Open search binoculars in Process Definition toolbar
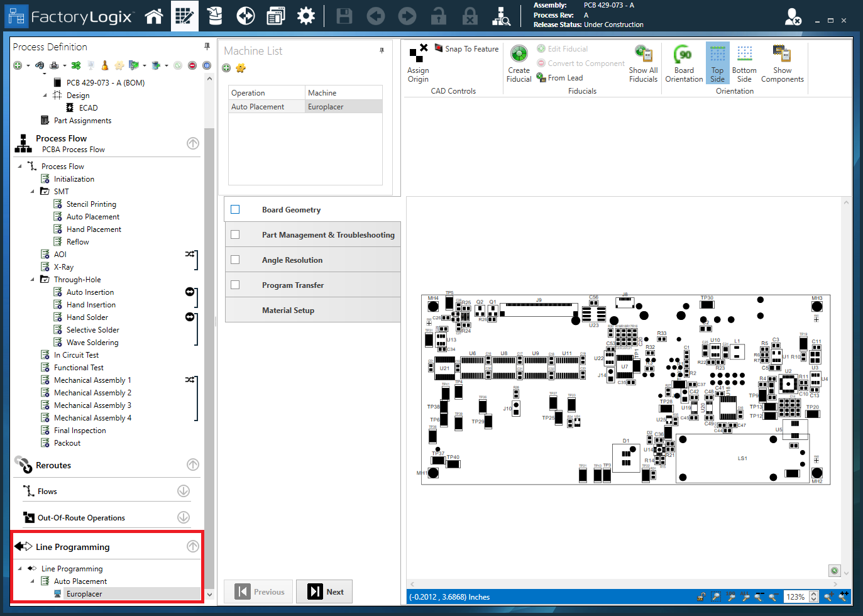This screenshot has height=616, width=863. [40, 65]
